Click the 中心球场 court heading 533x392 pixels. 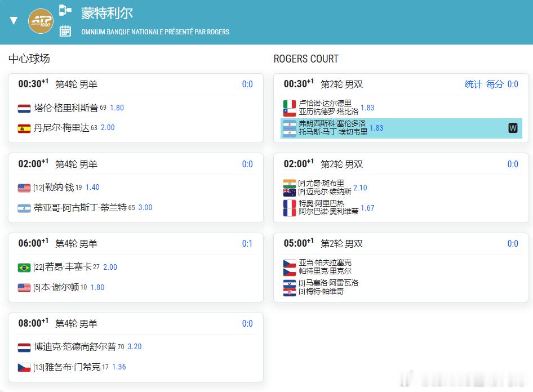coord(29,59)
